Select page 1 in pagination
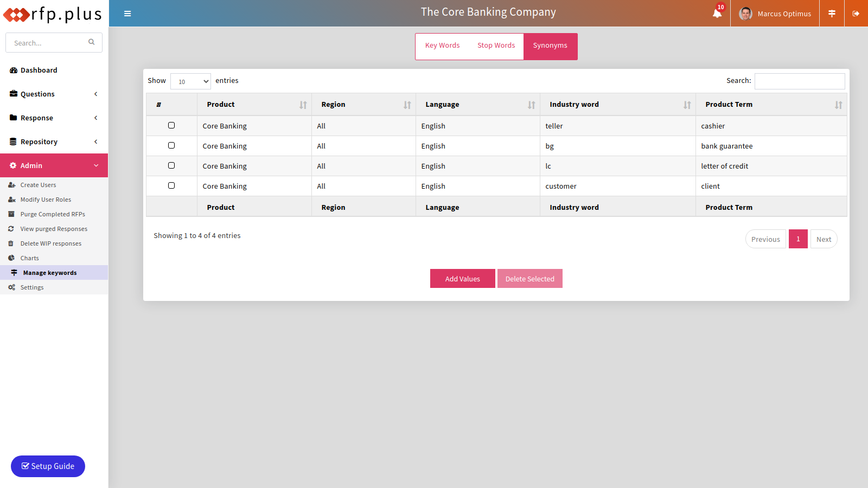Viewport: 868px width, 488px height. pyautogui.click(x=798, y=239)
